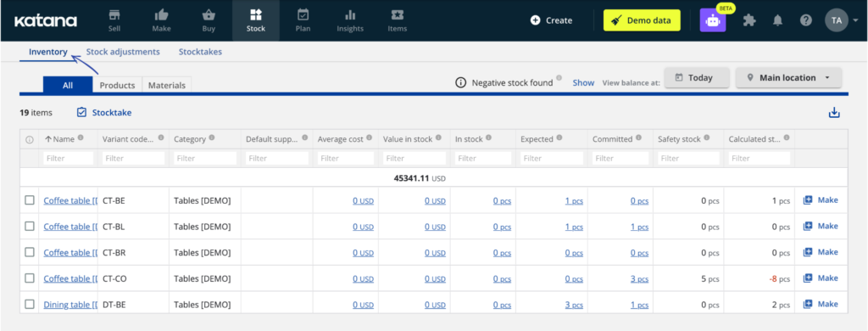Open the Sell section icon
Viewport: 868px width, 331px height.
click(114, 15)
